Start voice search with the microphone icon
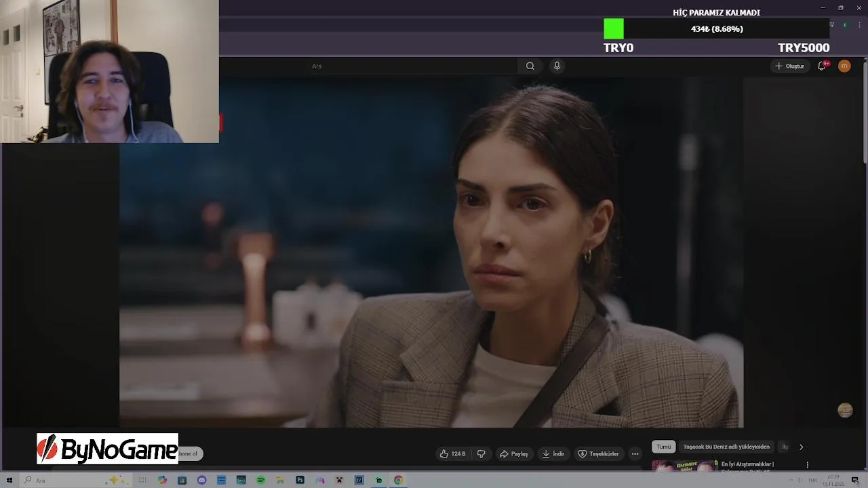The height and width of the screenshot is (488, 868). (x=557, y=66)
